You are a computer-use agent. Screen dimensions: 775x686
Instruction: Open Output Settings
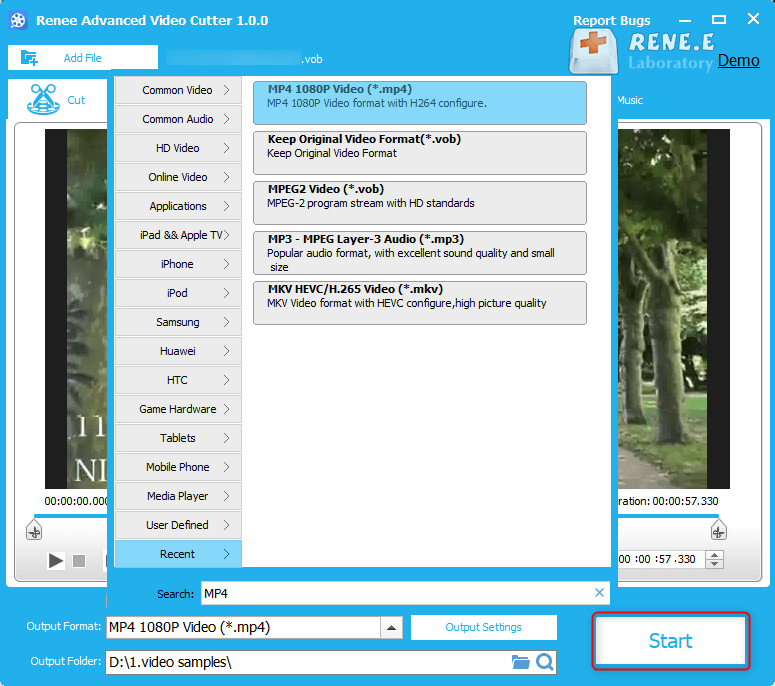tap(483, 627)
